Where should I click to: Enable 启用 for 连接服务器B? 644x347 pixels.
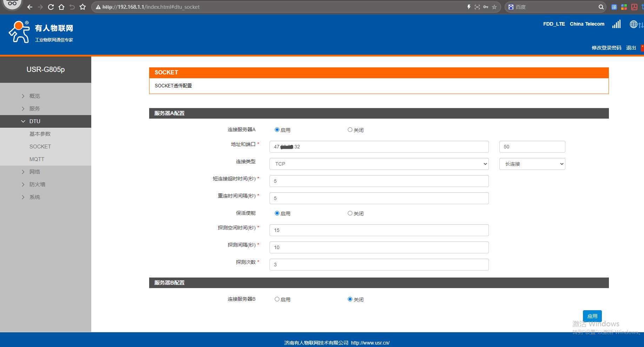(277, 299)
